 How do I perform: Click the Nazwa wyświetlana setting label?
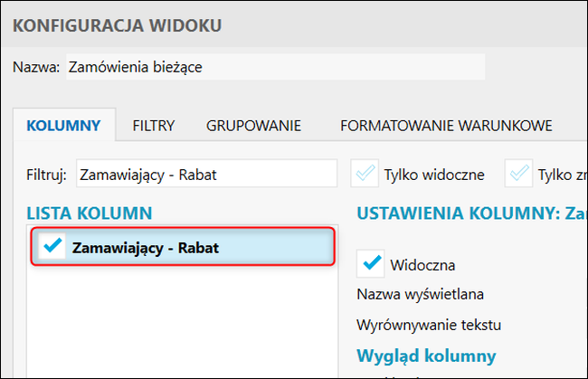[421, 294]
